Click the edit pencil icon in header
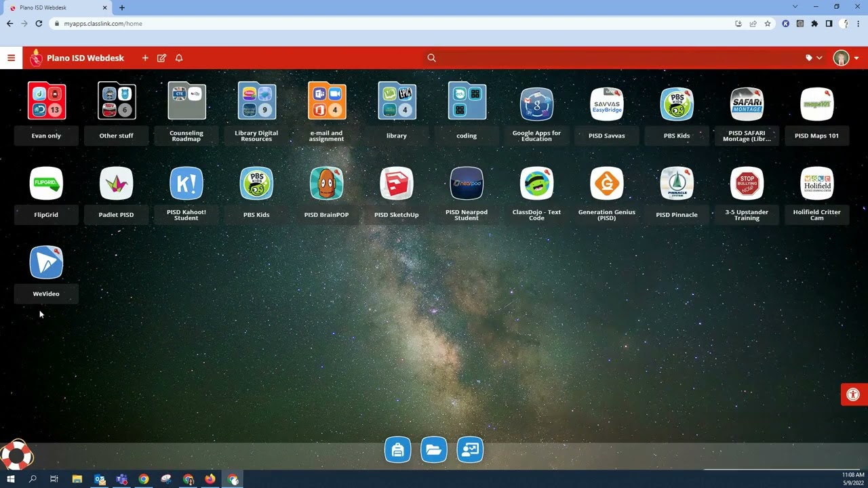Image resolution: width=868 pixels, height=488 pixels. [x=161, y=58]
